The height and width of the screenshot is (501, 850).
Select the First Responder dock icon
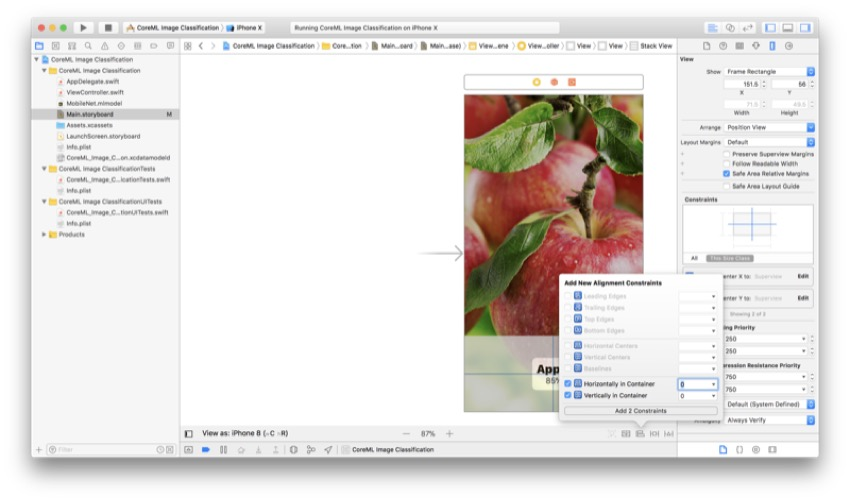[x=554, y=82]
